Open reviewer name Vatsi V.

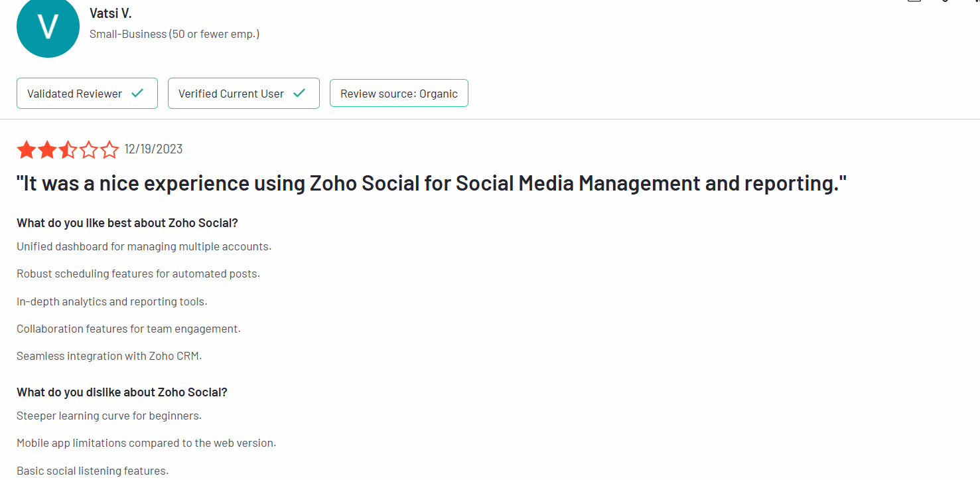point(111,13)
